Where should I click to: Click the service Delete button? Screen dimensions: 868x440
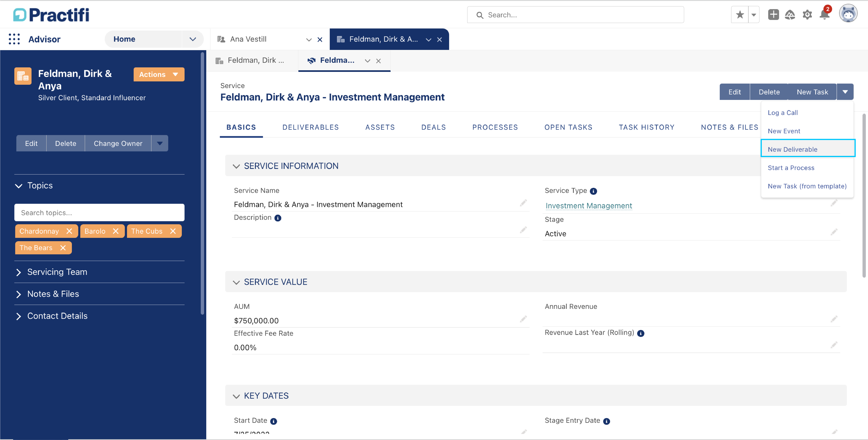point(769,92)
